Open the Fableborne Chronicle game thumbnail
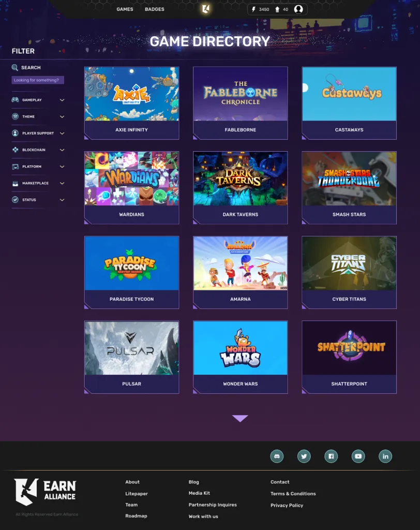420x530 pixels. point(240,94)
